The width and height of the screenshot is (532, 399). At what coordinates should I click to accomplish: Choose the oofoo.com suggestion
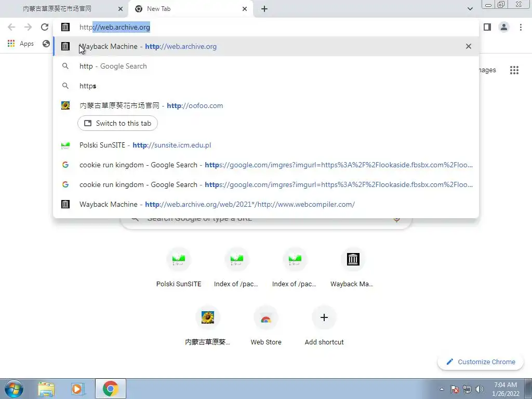(266, 105)
